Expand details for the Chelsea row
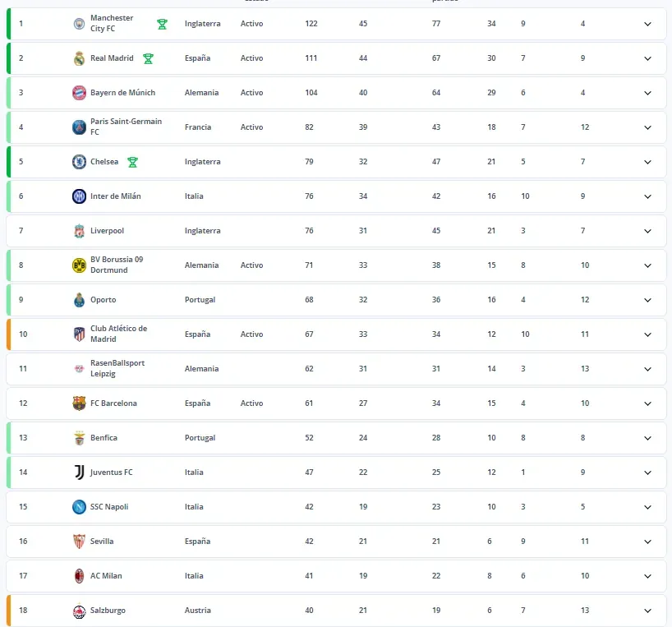The height and width of the screenshot is (627, 672). tap(647, 161)
